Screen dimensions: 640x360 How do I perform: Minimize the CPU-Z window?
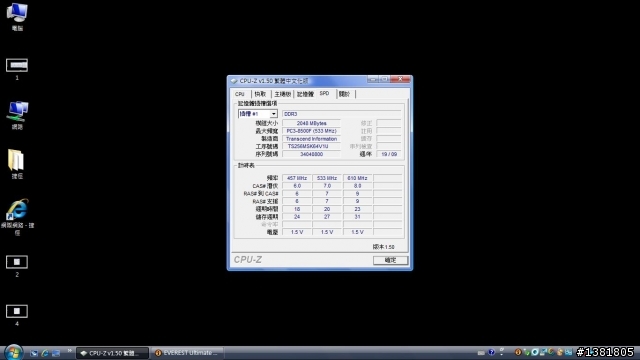pyautogui.click(x=373, y=79)
